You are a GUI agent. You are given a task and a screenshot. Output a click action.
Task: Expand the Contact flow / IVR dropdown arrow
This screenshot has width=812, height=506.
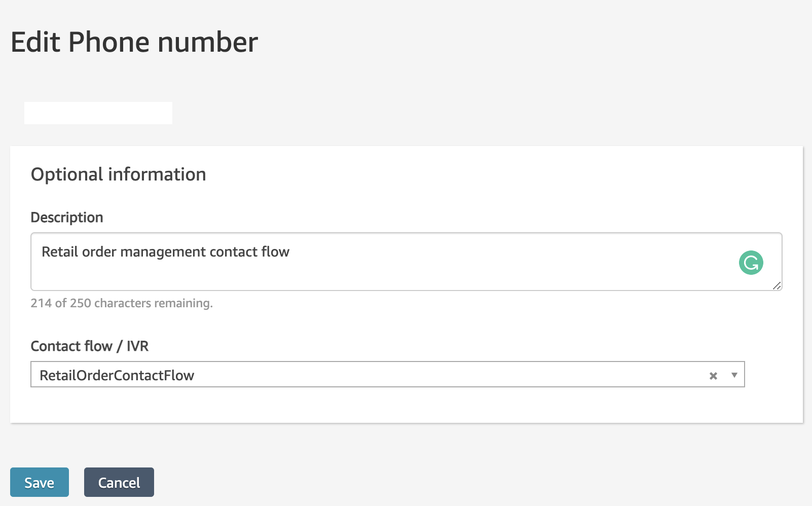point(734,375)
